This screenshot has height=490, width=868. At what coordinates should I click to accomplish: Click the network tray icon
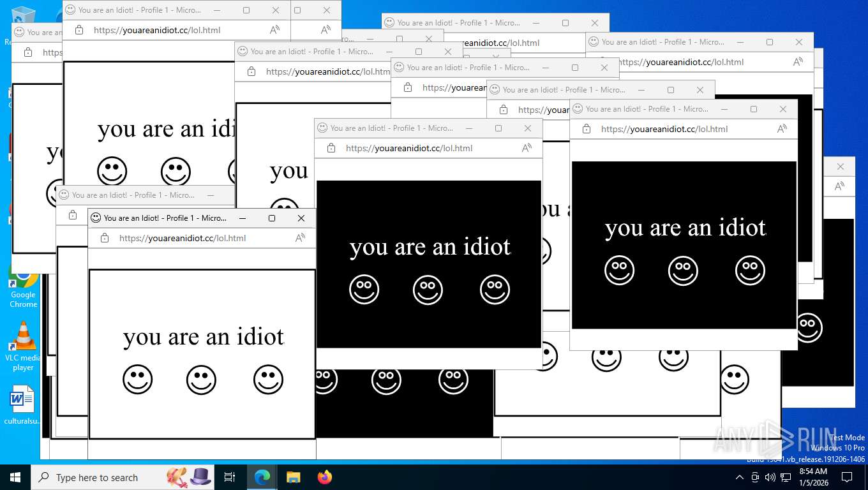click(786, 477)
